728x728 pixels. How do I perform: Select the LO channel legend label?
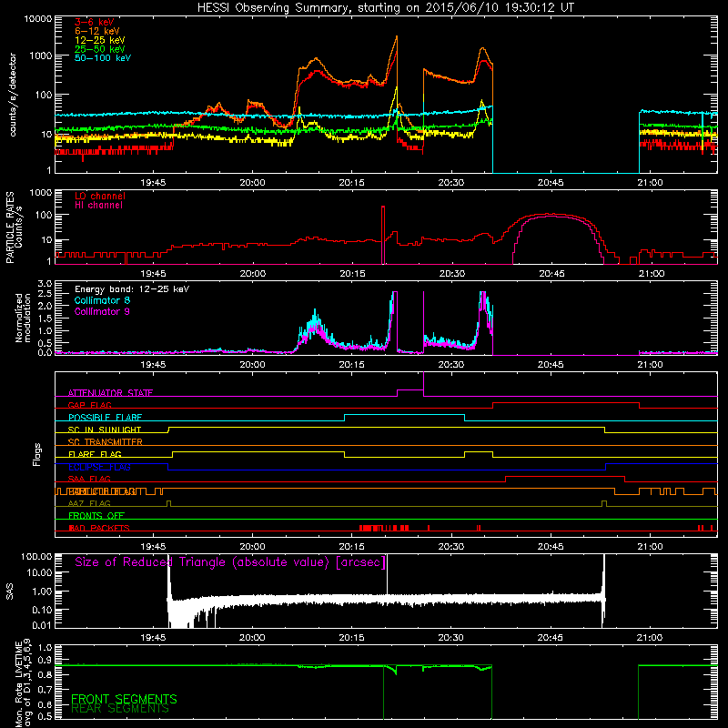[100, 196]
